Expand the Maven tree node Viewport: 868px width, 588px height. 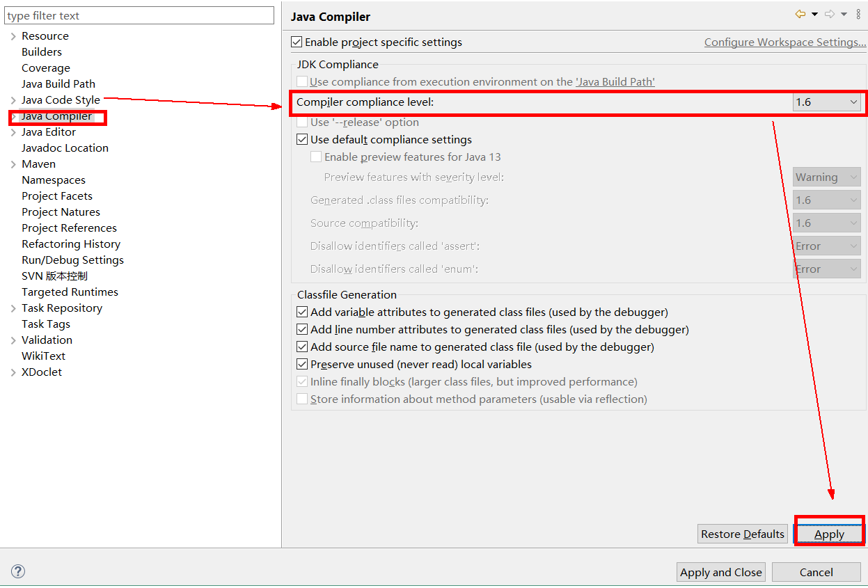point(13,164)
